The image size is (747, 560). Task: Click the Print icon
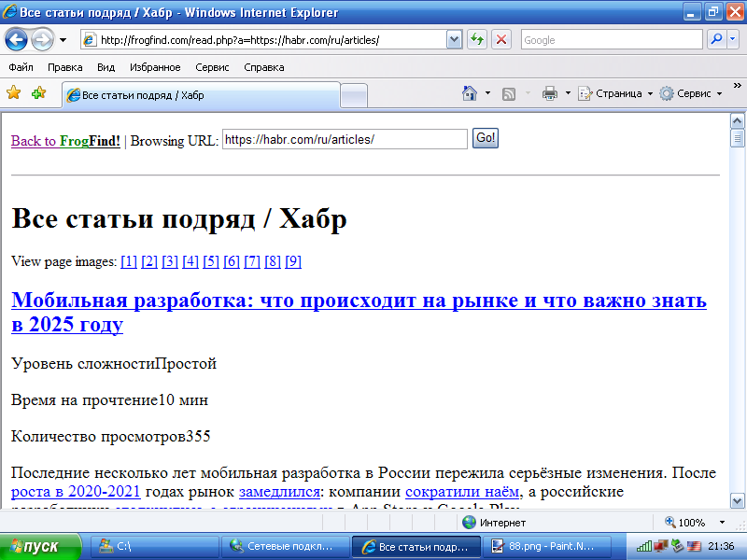(550, 93)
